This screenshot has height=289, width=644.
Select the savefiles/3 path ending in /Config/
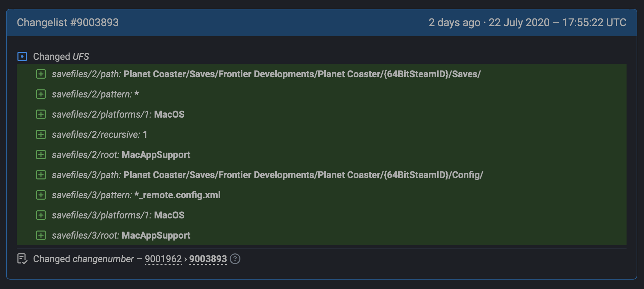tap(303, 175)
